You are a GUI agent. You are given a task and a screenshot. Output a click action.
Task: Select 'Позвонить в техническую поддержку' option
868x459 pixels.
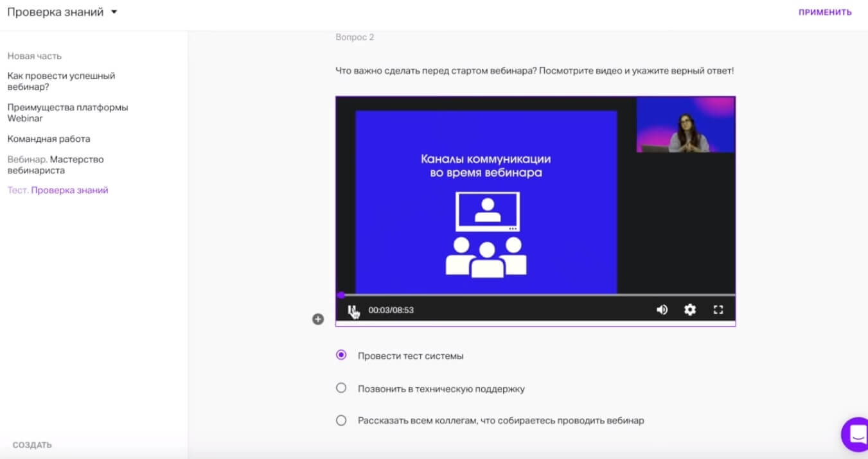click(341, 388)
